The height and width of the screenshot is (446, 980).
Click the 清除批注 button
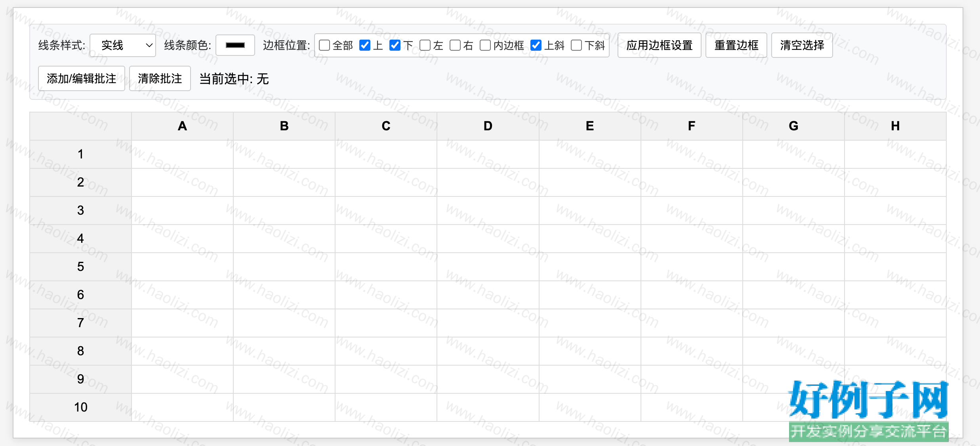160,78
